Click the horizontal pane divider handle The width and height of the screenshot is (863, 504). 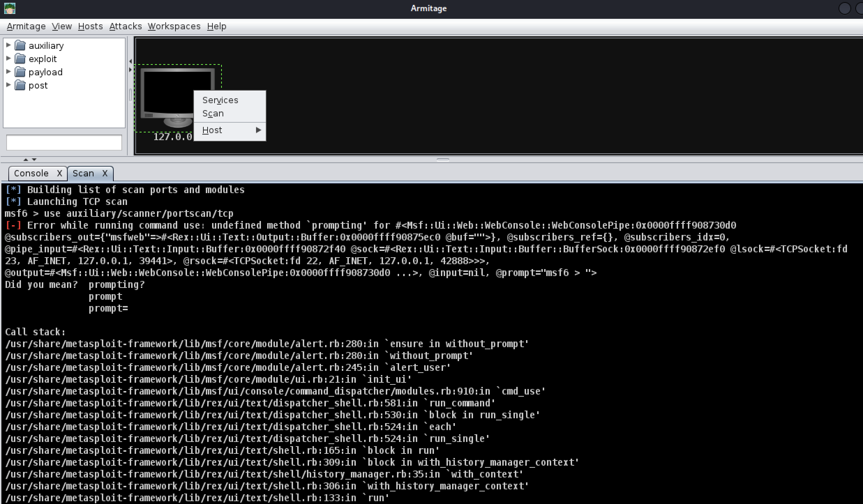pyautogui.click(x=443, y=160)
